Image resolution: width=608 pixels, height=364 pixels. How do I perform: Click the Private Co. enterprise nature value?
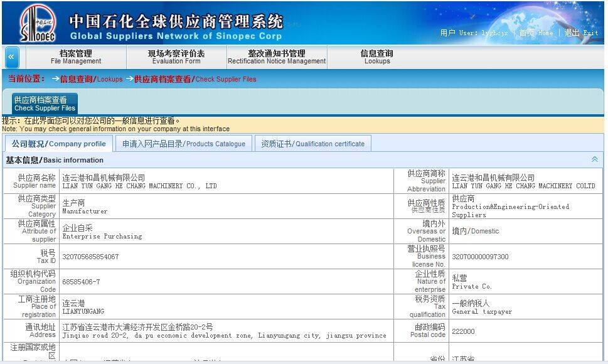point(472,286)
